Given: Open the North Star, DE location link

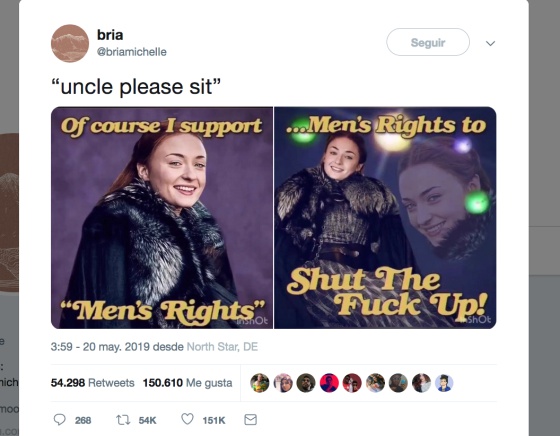Looking at the screenshot, I should (x=222, y=347).
